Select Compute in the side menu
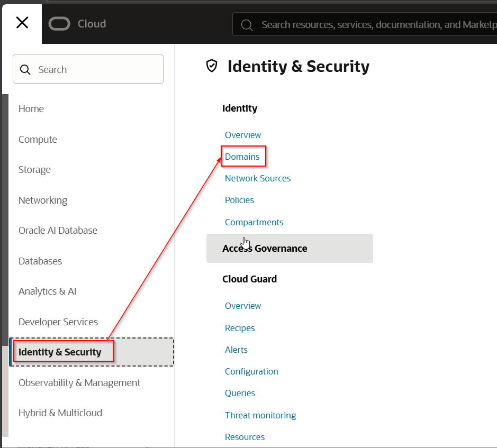497x448 pixels. click(38, 140)
